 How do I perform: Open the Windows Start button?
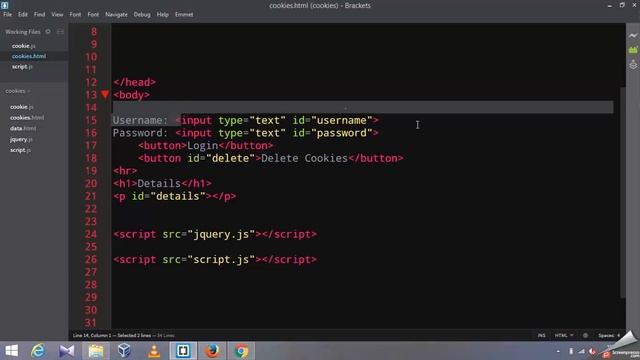click(11, 351)
